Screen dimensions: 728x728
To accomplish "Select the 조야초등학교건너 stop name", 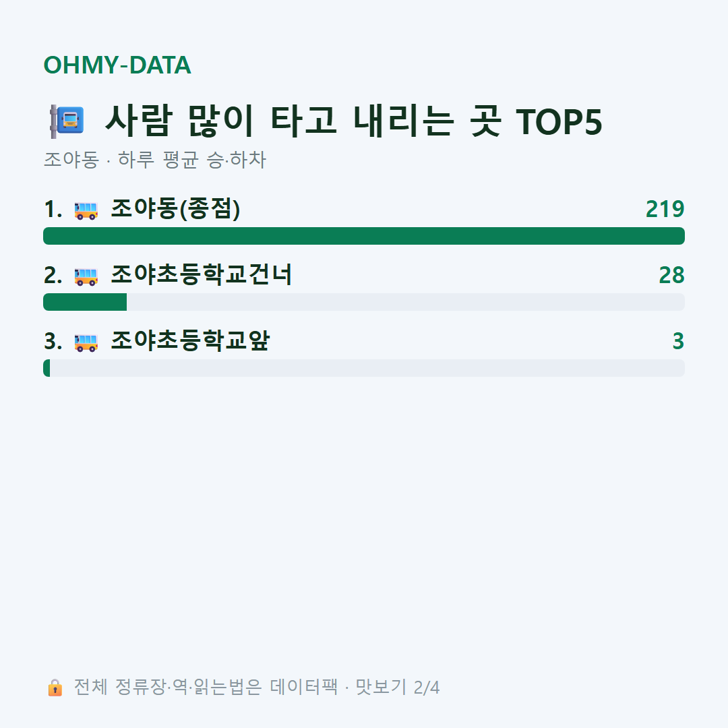I will coord(201,274).
